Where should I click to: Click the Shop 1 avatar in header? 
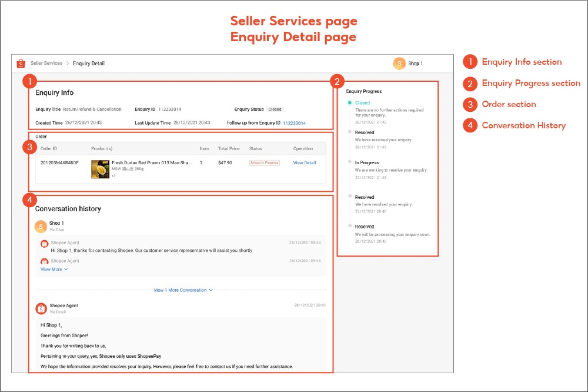click(x=399, y=64)
